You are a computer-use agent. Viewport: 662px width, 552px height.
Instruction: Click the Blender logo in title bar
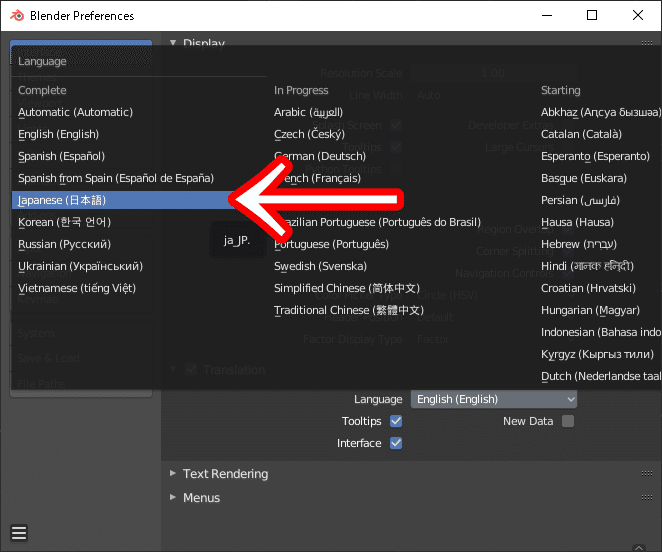click(x=15, y=15)
